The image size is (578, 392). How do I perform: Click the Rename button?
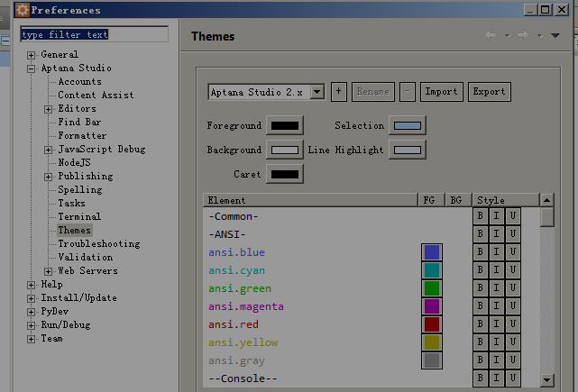[x=373, y=92]
